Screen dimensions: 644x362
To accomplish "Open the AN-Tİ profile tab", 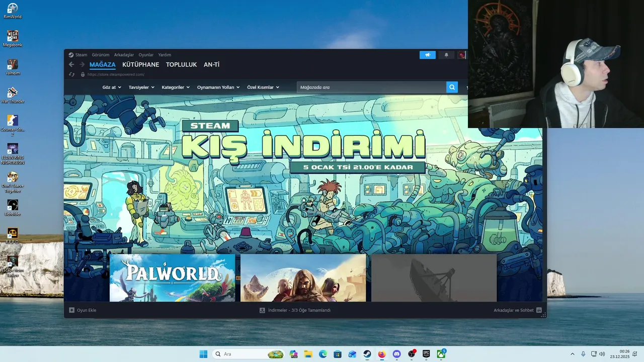I will [x=211, y=65].
